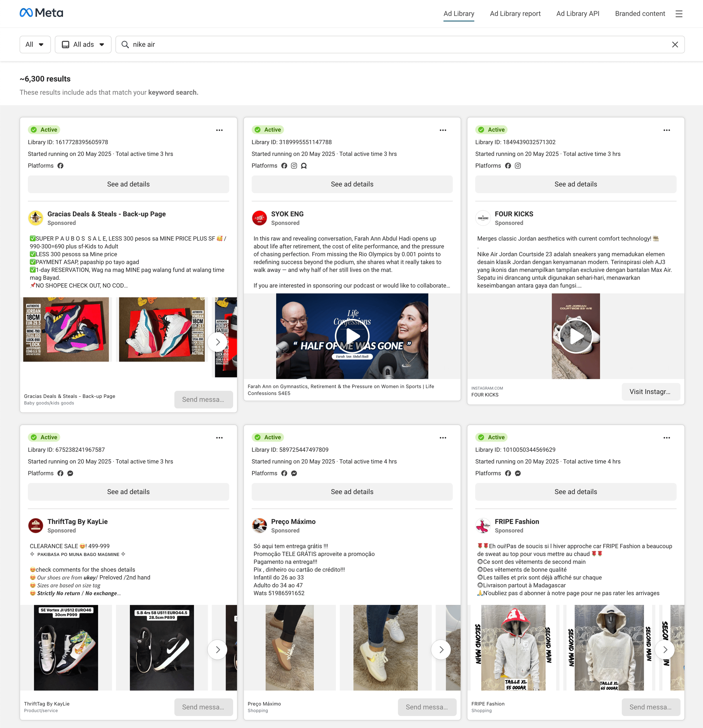The width and height of the screenshot is (703, 728).
Task: Open second Gracias Deals white Jordan thumbnail
Action: click(x=162, y=329)
